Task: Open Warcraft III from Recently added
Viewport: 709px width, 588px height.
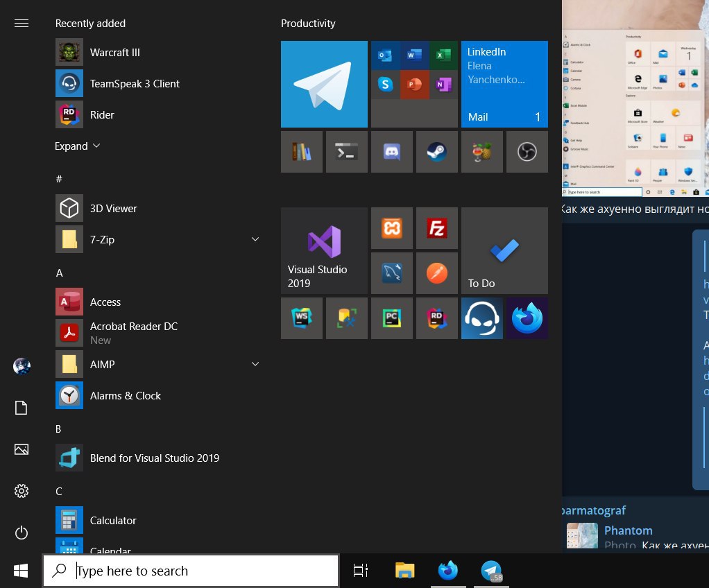Action: pos(158,53)
